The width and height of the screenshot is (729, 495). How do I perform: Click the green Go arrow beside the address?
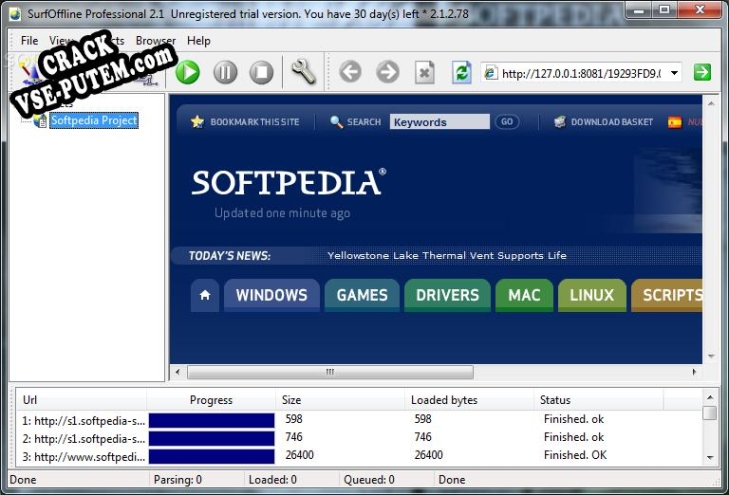(x=702, y=72)
